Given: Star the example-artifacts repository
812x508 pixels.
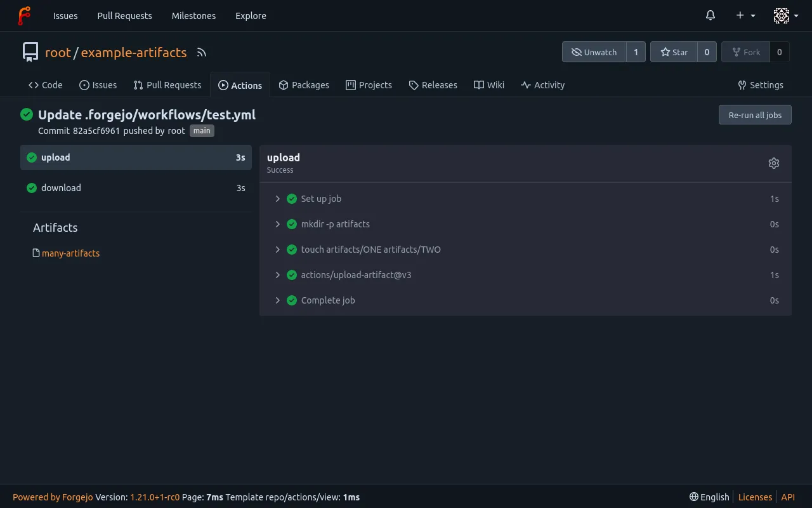Looking at the screenshot, I should pyautogui.click(x=674, y=52).
